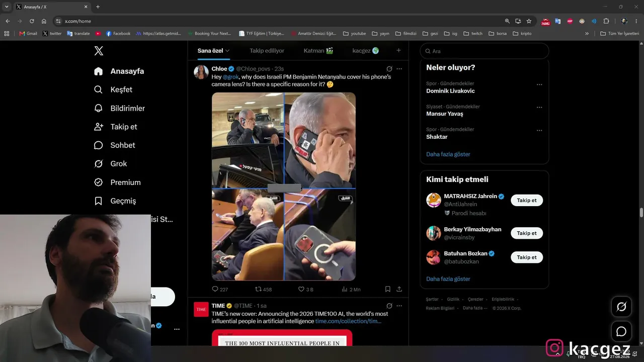Open a new browser tab
The image size is (644, 362).
(98, 7)
